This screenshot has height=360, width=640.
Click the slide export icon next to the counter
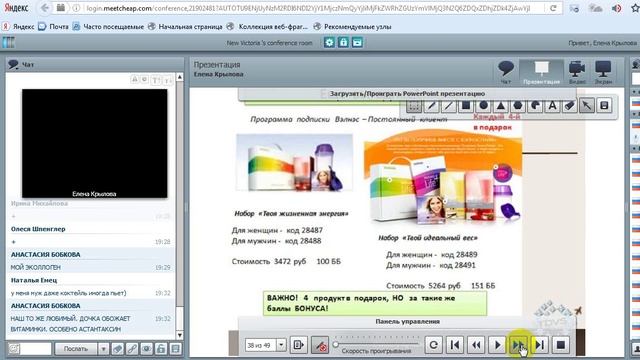tap(298, 345)
